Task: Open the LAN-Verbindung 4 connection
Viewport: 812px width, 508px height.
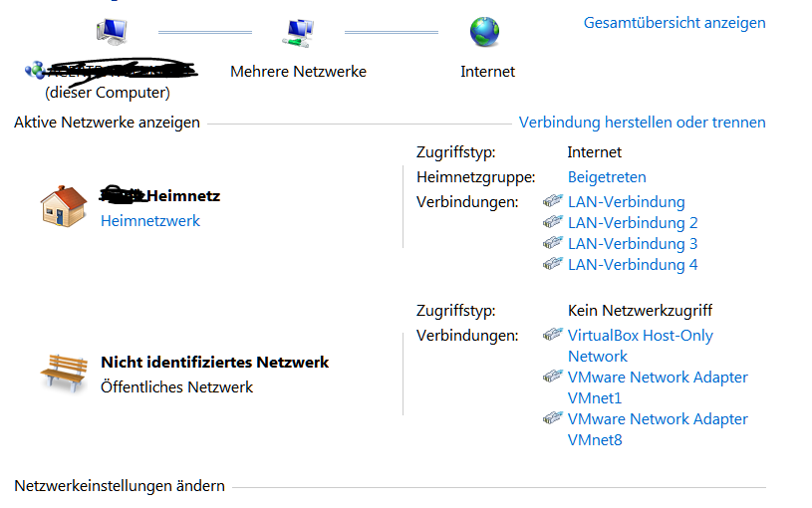Action: point(633,265)
